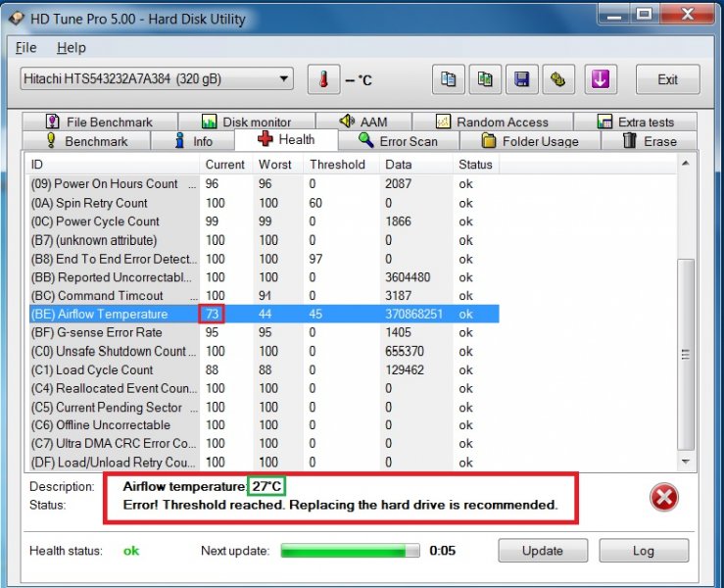Click the HD Tune Pro title bar icon
Screen dimensions: 724x588
coord(16,19)
